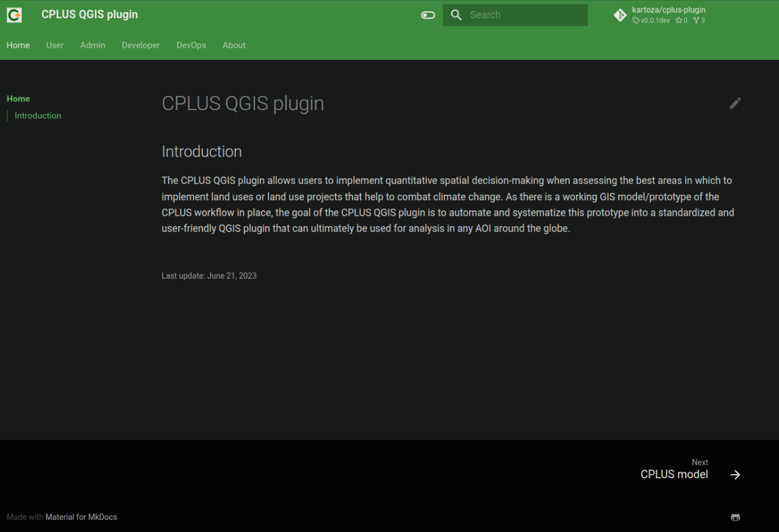Click the footer GitHub cat icon
Image resolution: width=779 pixels, height=532 pixels.
735,517
